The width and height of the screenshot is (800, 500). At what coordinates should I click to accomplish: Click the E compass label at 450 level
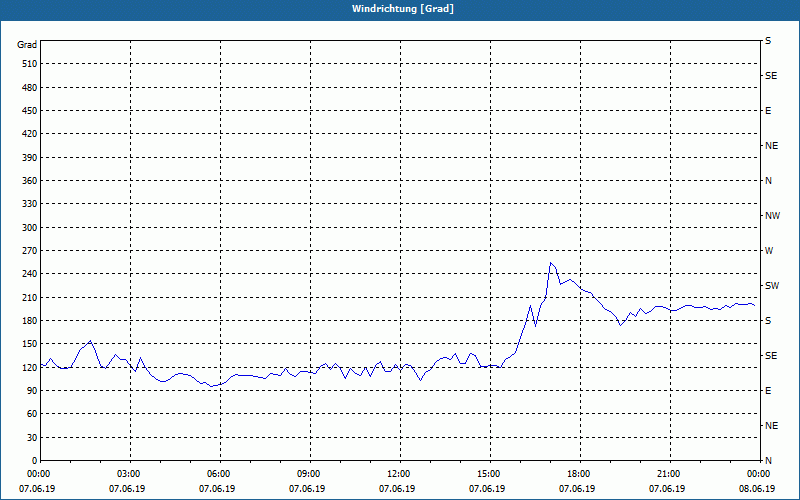pyautogui.click(x=768, y=111)
